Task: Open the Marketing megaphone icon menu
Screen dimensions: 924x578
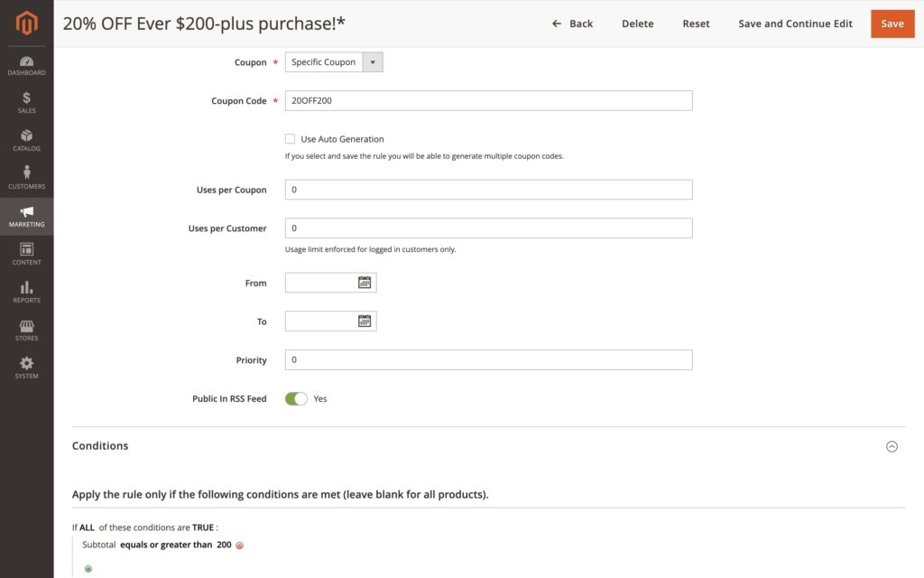Action: (x=26, y=217)
